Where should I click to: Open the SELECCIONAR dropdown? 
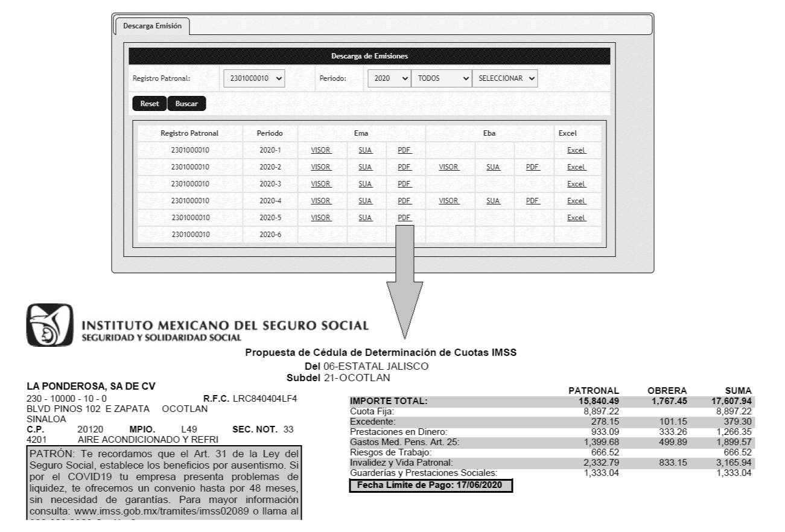click(x=505, y=78)
